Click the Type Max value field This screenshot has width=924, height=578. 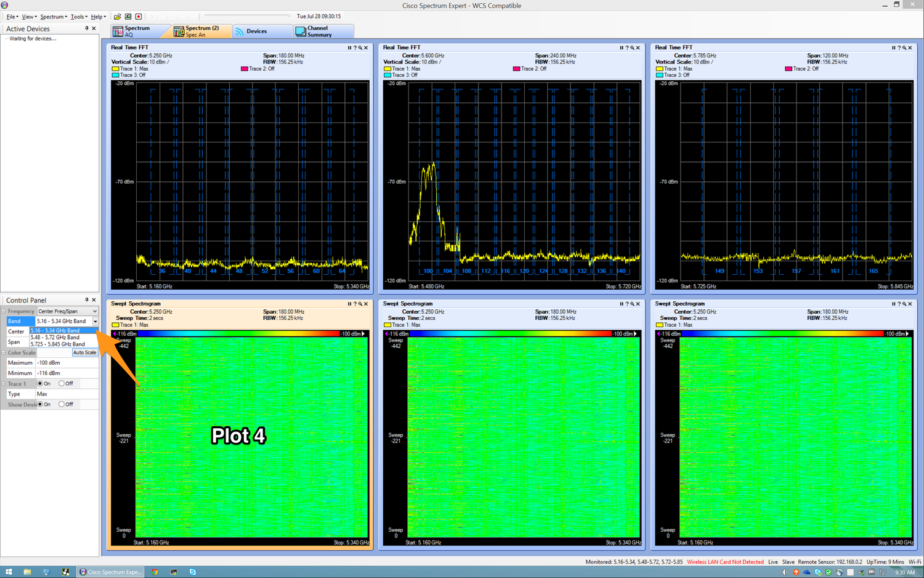(67, 394)
